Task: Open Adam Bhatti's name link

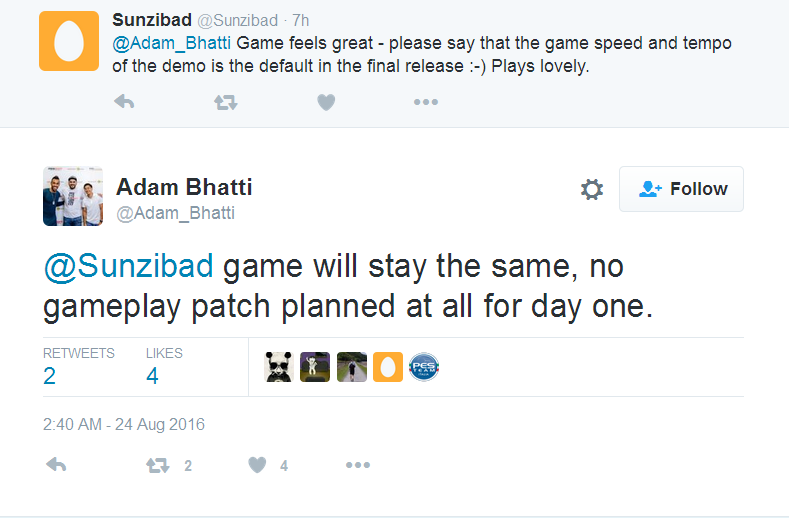Action: [x=184, y=187]
